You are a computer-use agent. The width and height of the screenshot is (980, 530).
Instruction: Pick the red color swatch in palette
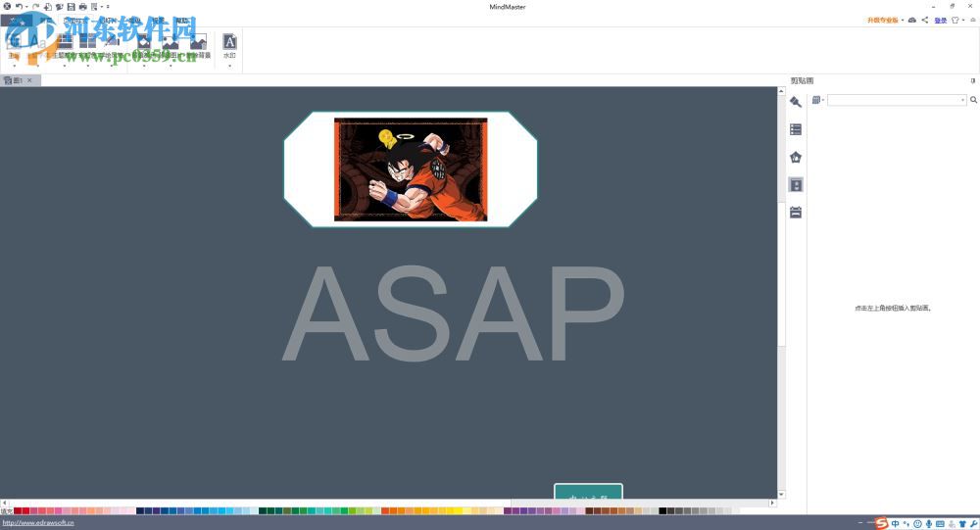click(x=25, y=510)
